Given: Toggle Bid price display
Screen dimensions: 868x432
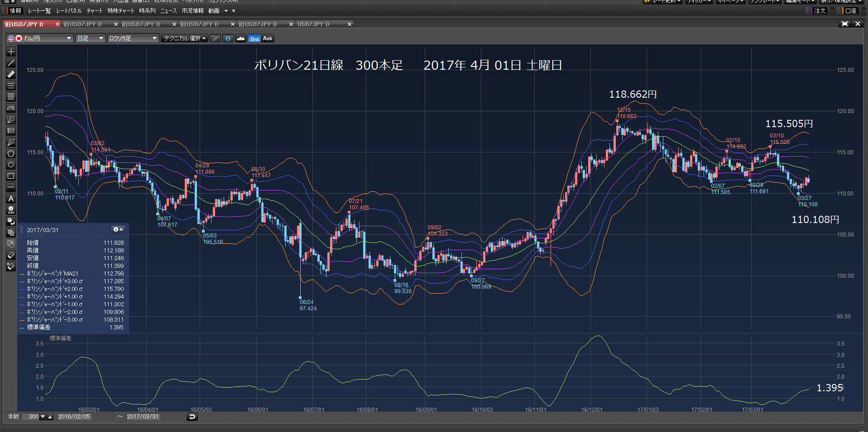Looking at the screenshot, I should click(254, 38).
